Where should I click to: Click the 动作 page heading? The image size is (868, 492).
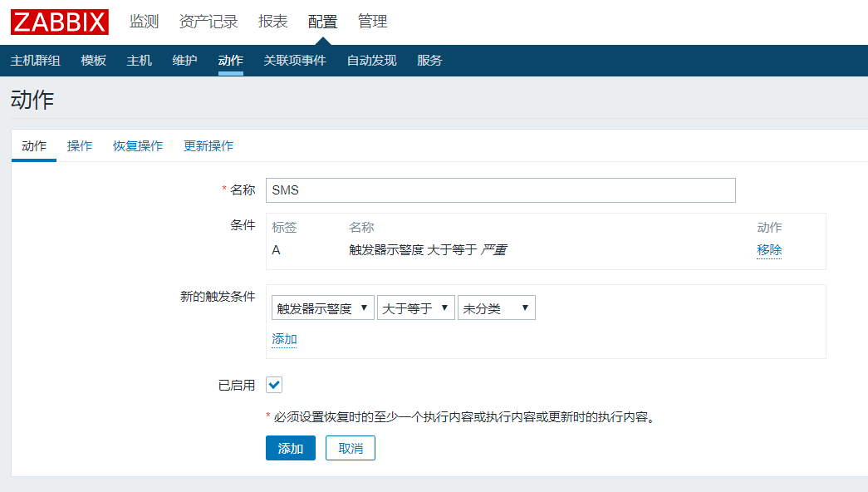pyautogui.click(x=32, y=100)
